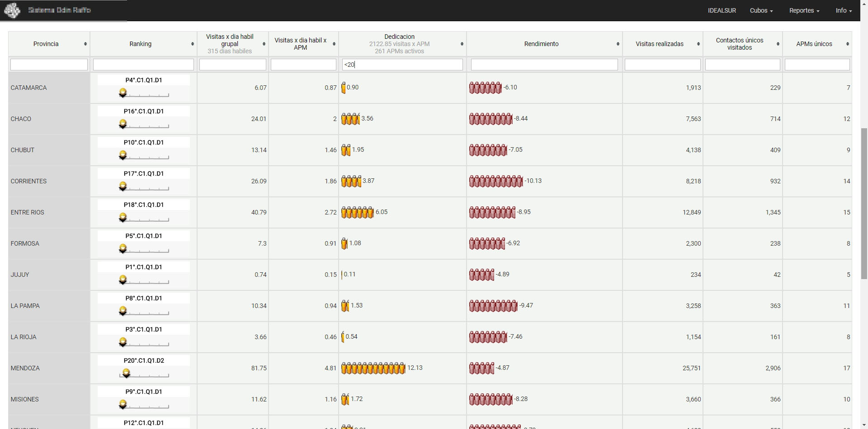
Task: Click the yellow dedication icons in CHUBUT row
Action: pyautogui.click(x=346, y=150)
